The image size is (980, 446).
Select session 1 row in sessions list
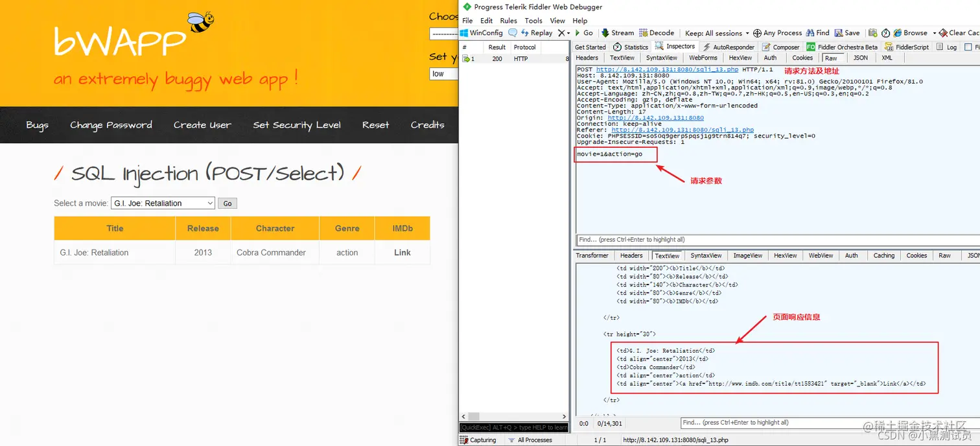(x=514, y=59)
